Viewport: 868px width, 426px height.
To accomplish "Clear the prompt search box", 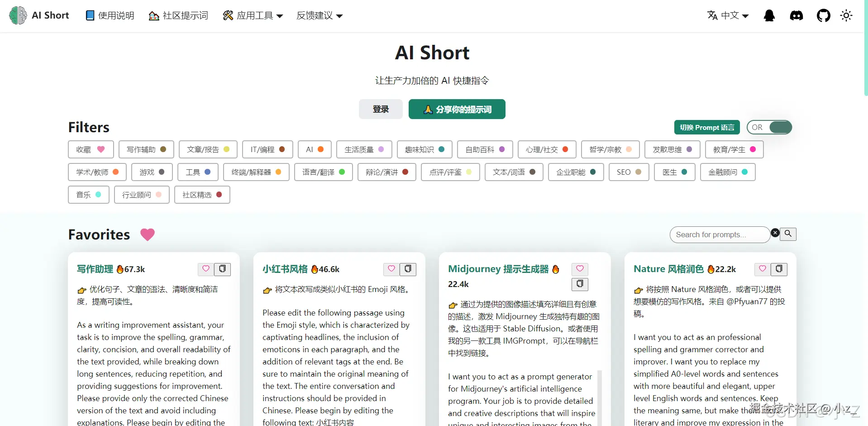I will click(775, 233).
